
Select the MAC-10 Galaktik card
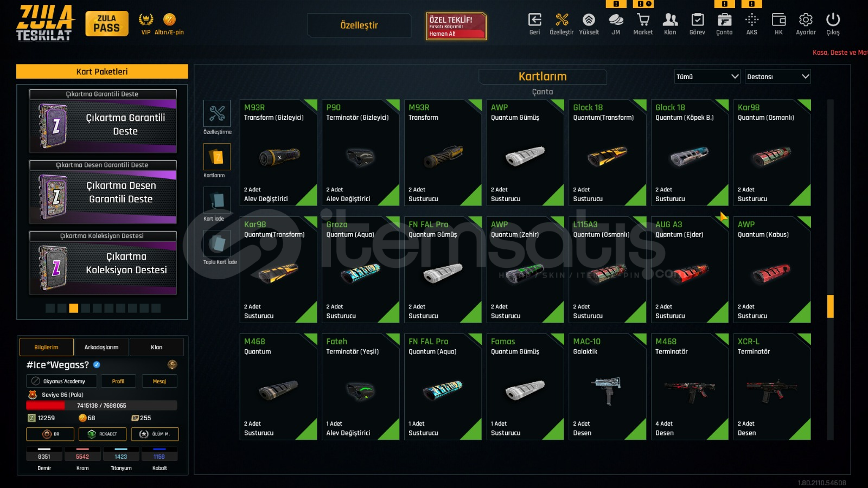pyautogui.click(x=607, y=387)
